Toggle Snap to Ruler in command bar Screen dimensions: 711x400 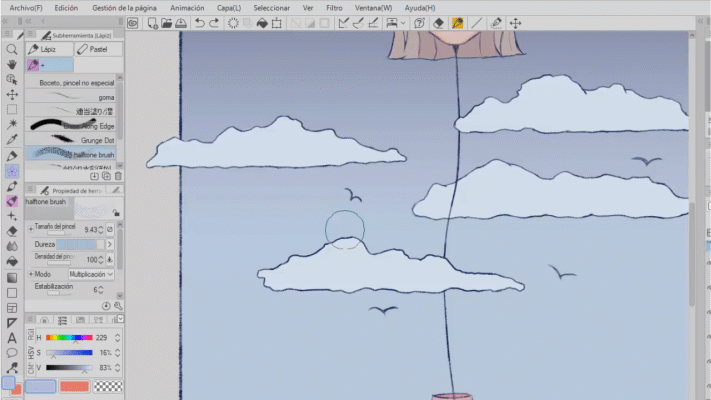[x=343, y=23]
